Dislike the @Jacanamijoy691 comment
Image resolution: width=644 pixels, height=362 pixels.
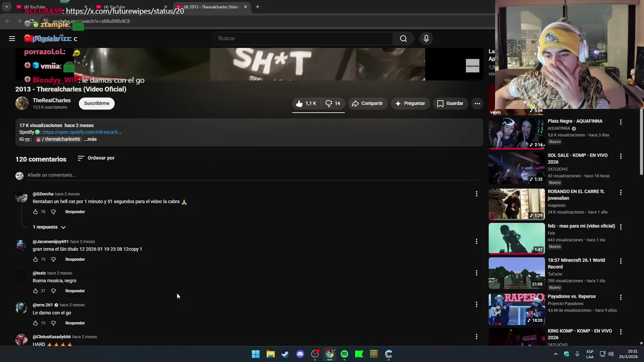[x=53, y=259]
